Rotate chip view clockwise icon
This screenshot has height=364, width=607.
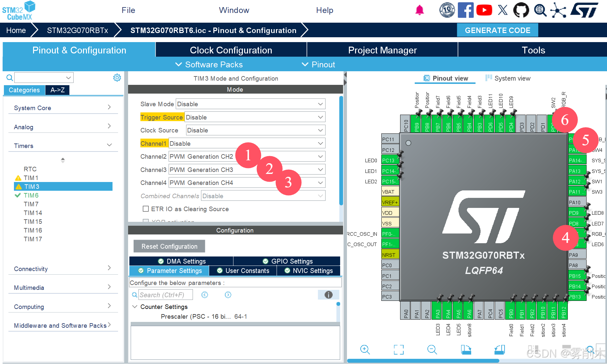coord(466,349)
